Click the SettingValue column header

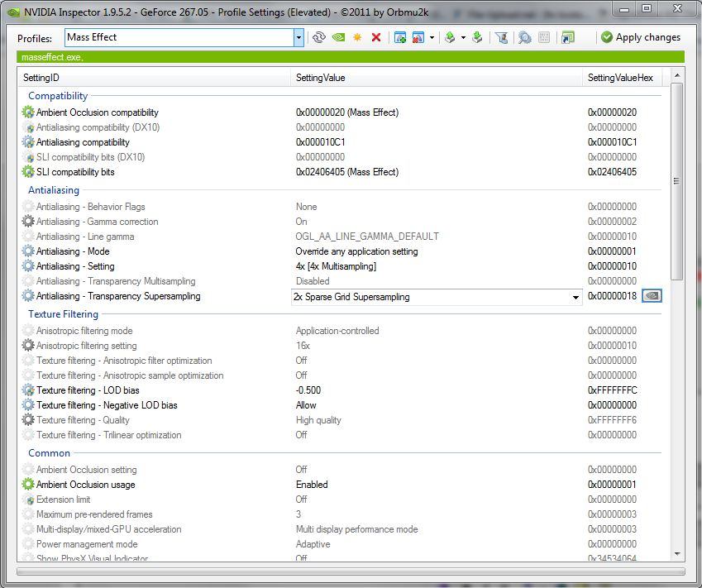point(436,78)
